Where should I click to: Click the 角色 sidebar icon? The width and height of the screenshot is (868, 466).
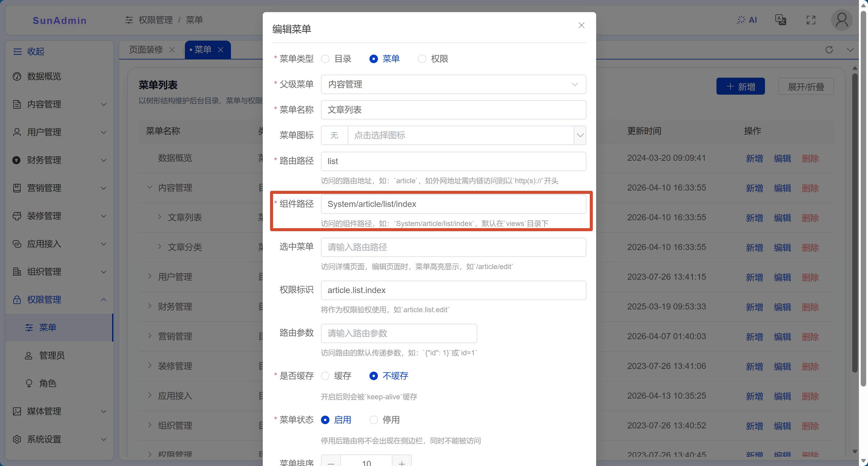29,383
